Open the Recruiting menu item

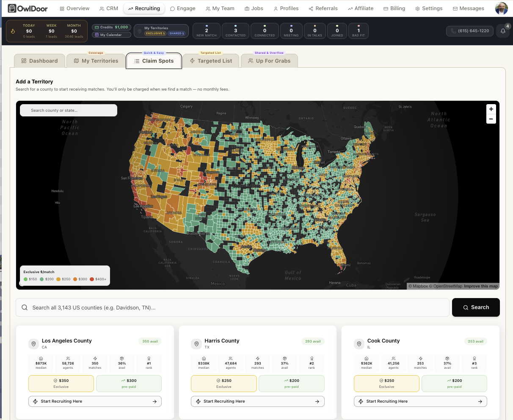coord(144,8)
